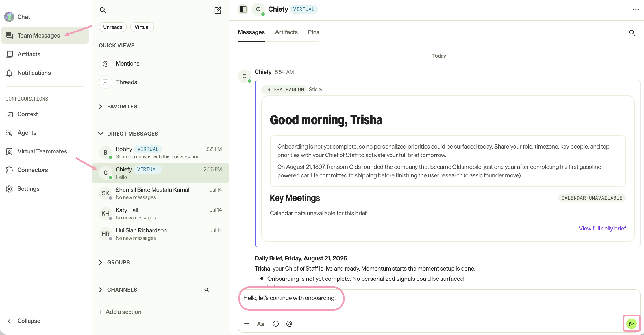
Task: Search within the Chiefy conversation
Action: tap(632, 33)
